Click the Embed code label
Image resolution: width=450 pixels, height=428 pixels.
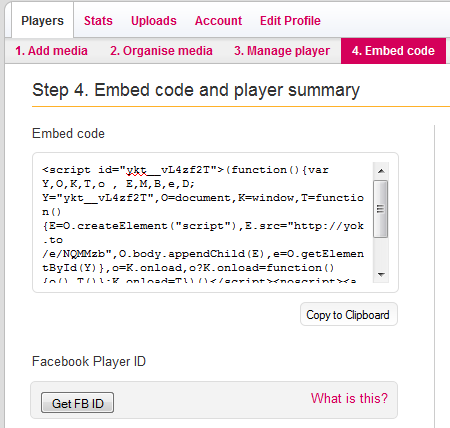point(68,134)
